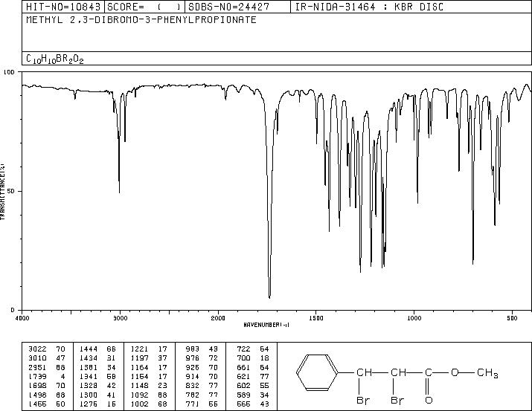Click the CH3 group in the structure diagram
The image size is (532, 411).
[x=487, y=373]
